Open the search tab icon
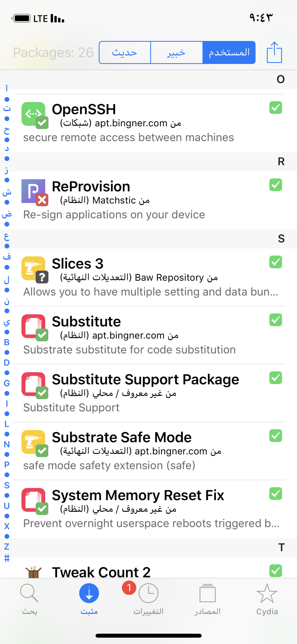This screenshot has height=644, width=297. click(29, 593)
